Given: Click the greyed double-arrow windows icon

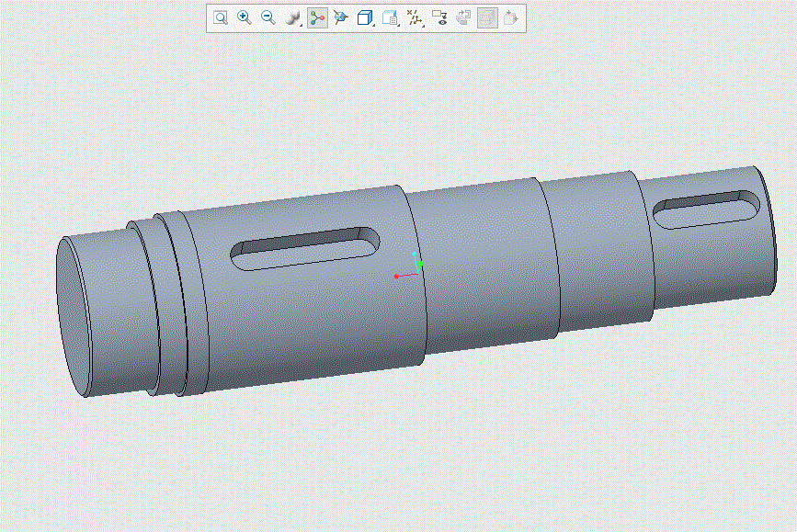Looking at the screenshot, I should pos(463,18).
